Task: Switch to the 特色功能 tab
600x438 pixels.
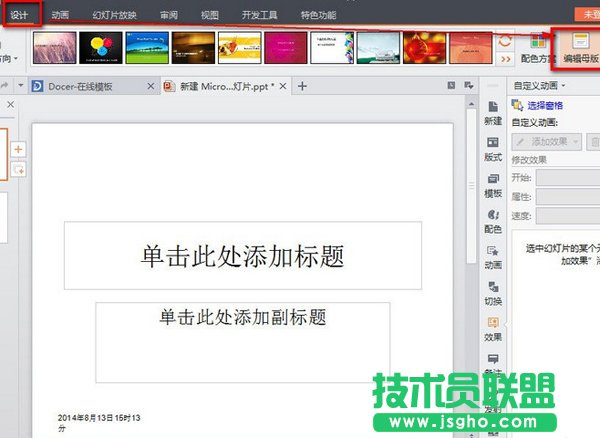Action: 318,15
